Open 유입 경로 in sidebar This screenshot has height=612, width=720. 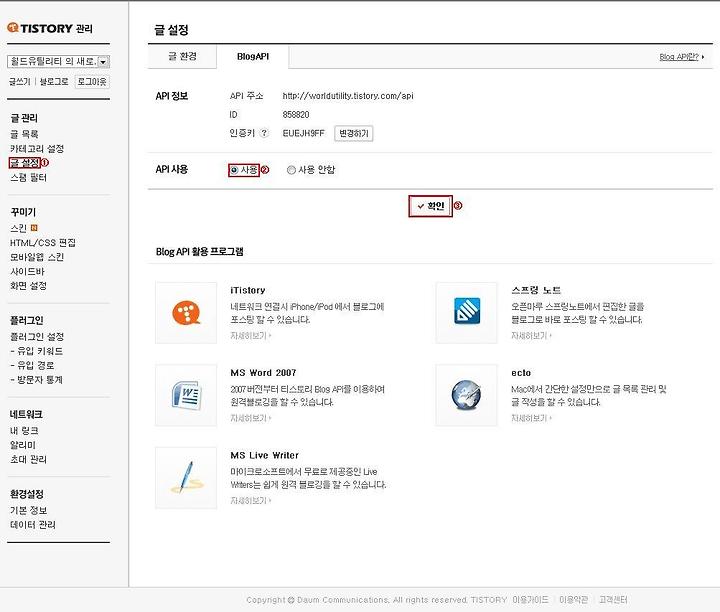35,365
